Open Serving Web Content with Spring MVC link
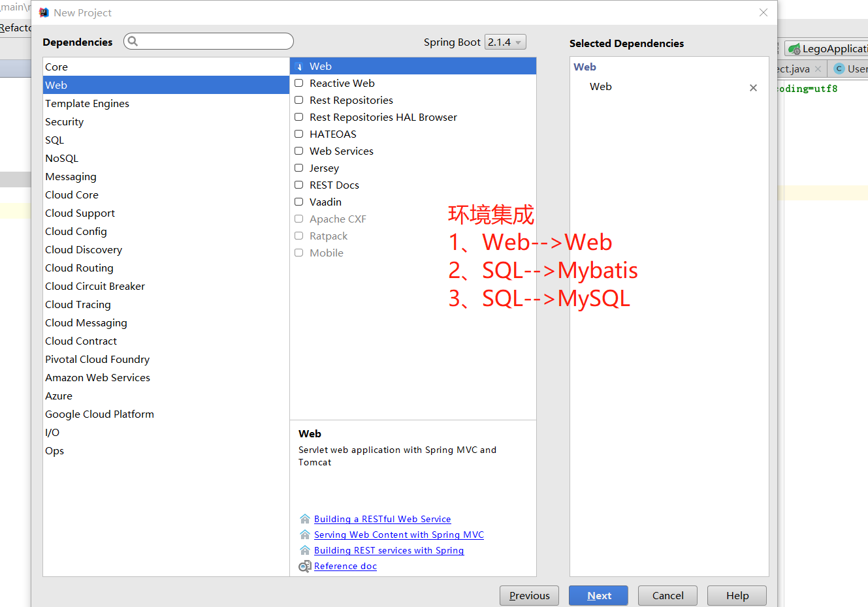Viewport: 868px width, 607px height. [399, 535]
